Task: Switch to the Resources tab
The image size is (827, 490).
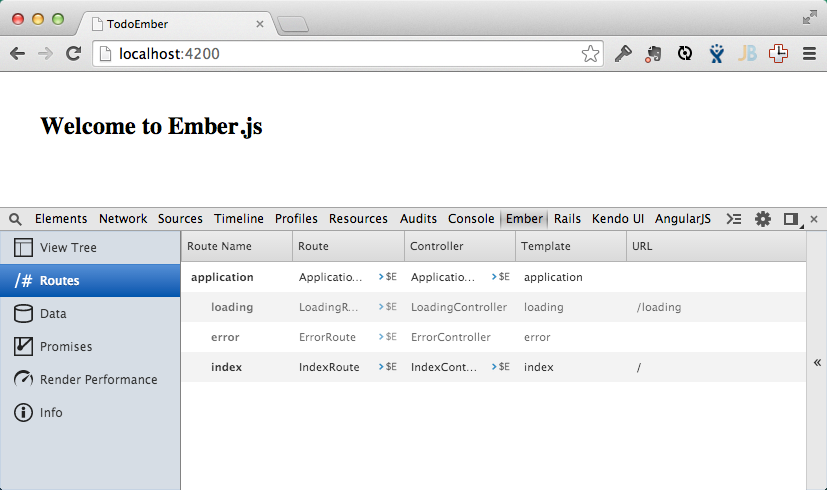Action: (x=358, y=219)
